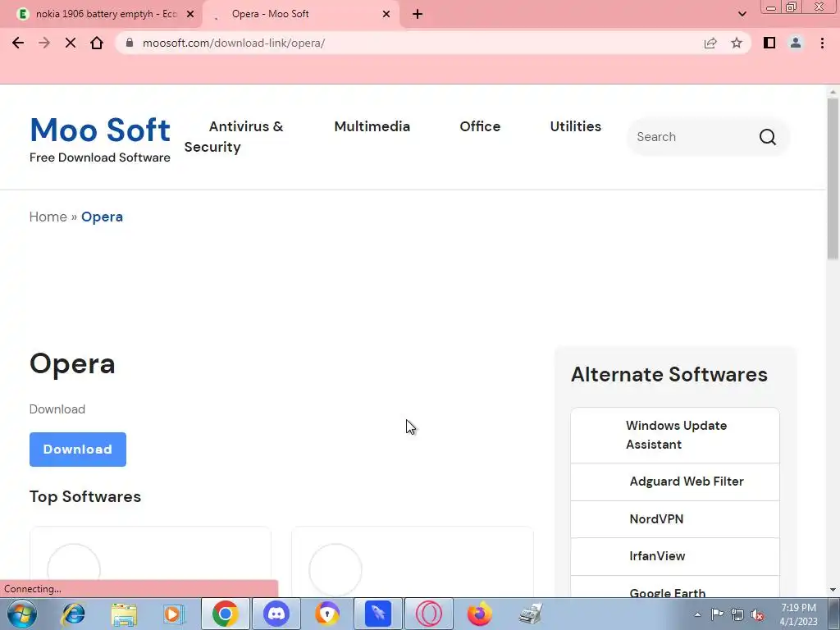Close the nokia 1906 battery tab

190,14
